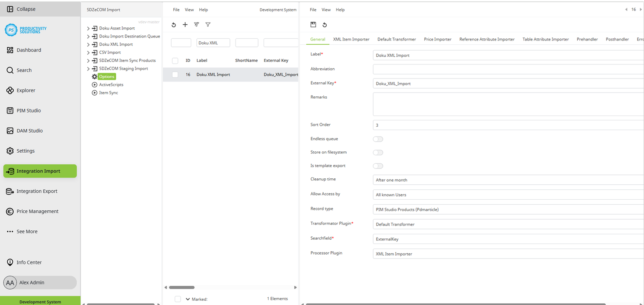Viewport: 644px width, 305px height.
Task: Add a new import with the plus icon
Action: point(185,24)
